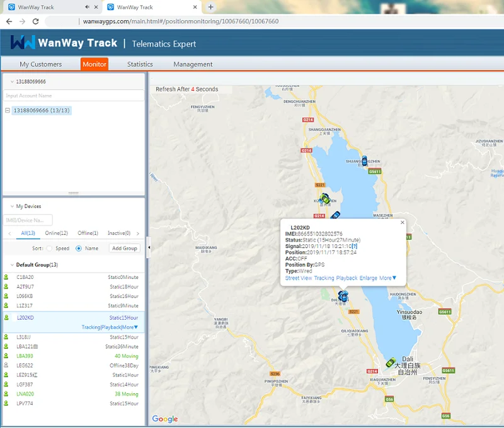Click device status icon for C18A20
Image resolution: width=504 pixels, height=428 pixels.
coord(6,277)
